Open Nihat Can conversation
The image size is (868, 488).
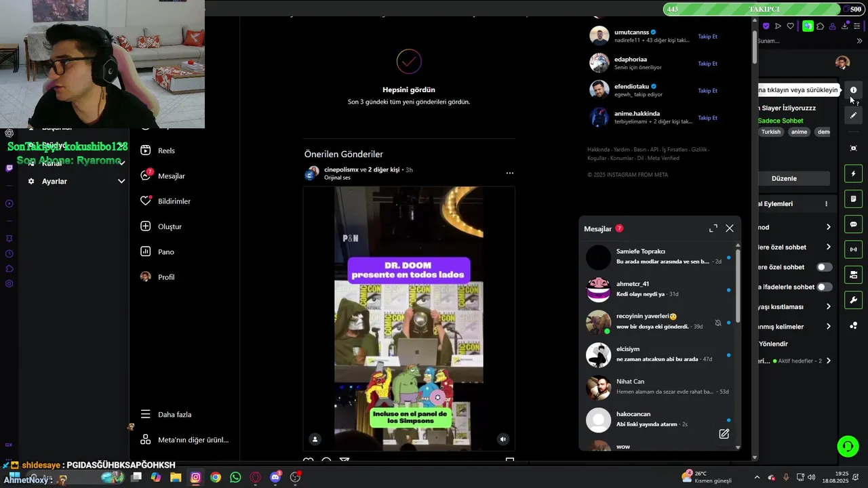pos(658,387)
